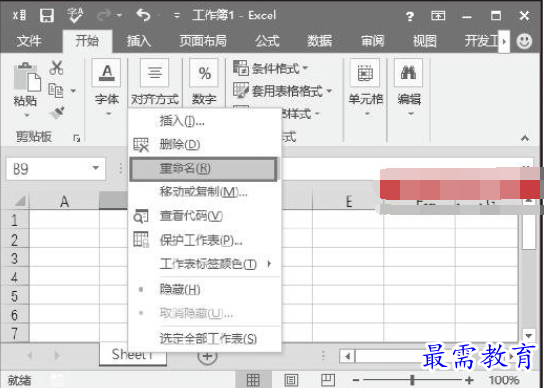
Task: Choose Select All Sheets in context menu
Action: coord(205,339)
